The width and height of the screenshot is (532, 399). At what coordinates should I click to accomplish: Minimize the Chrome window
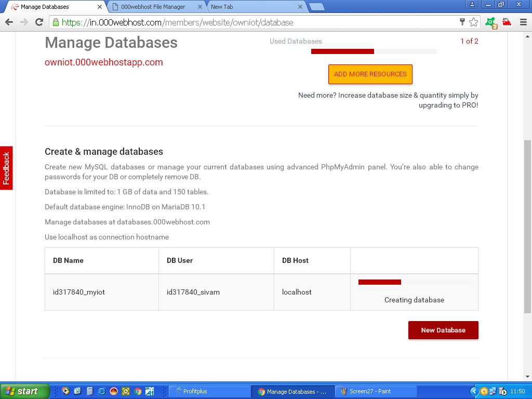(x=488, y=4)
